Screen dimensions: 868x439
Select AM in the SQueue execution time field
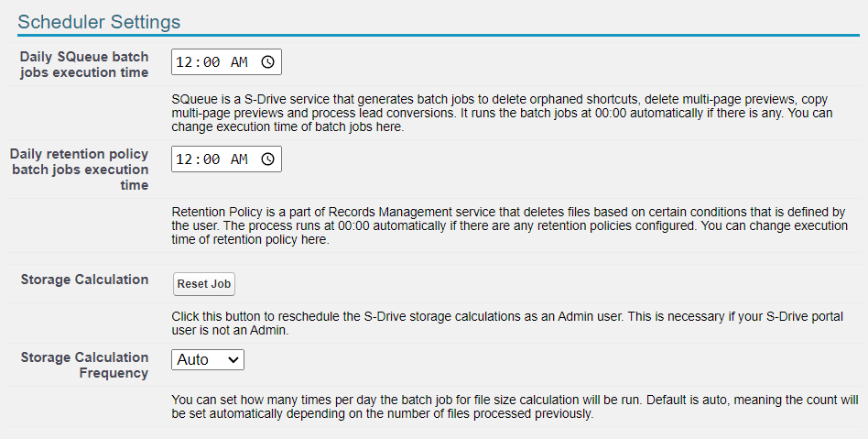click(x=239, y=62)
